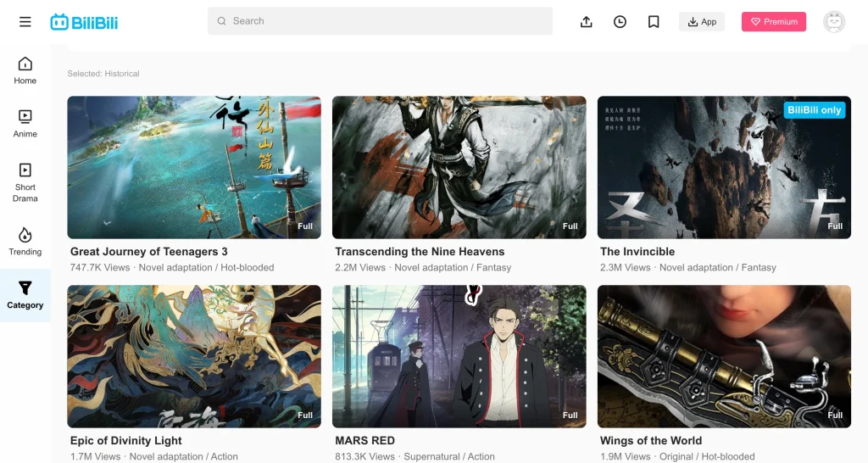Click 'Selected: Historical' filter text
868x463 pixels.
click(x=103, y=73)
